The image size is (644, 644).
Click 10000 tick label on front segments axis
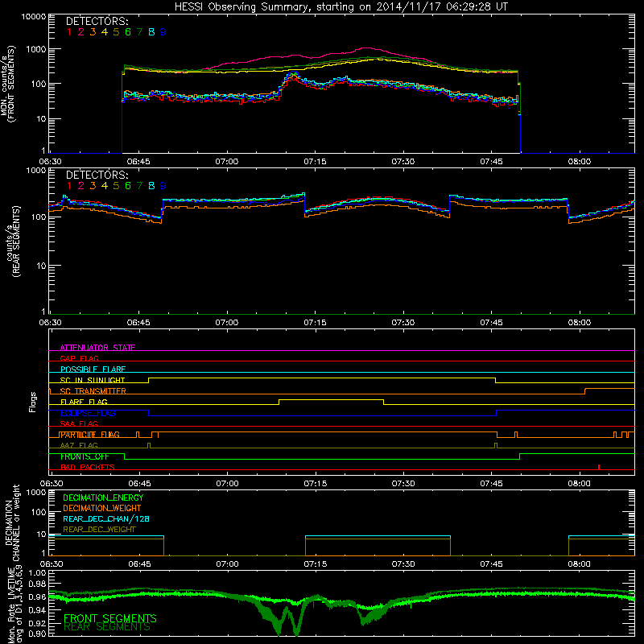click(x=33, y=17)
